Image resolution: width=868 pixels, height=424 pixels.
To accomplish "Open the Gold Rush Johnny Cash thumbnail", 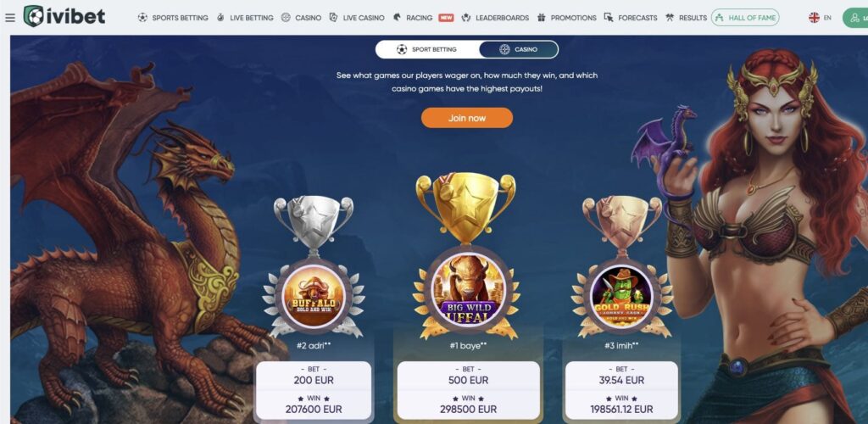I will coord(621,298).
